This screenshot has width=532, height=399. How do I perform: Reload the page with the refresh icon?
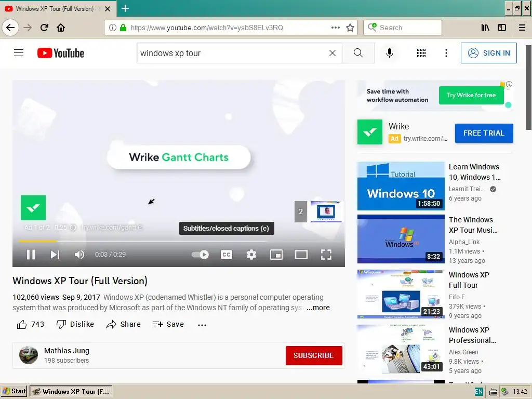45,28
